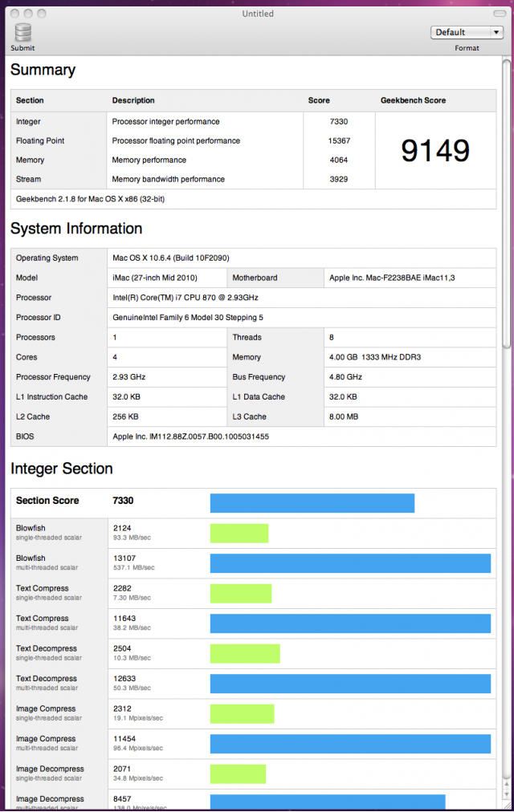This screenshot has height=812, width=514.
Task: Click the Geekbench Score column header
Action: click(413, 100)
